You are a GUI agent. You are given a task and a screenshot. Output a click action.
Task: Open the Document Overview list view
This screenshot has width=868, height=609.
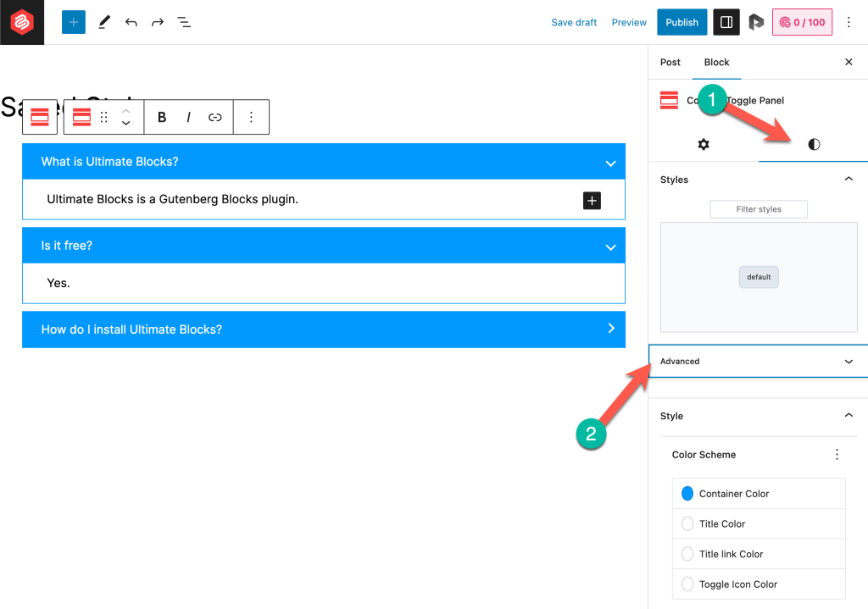[184, 22]
